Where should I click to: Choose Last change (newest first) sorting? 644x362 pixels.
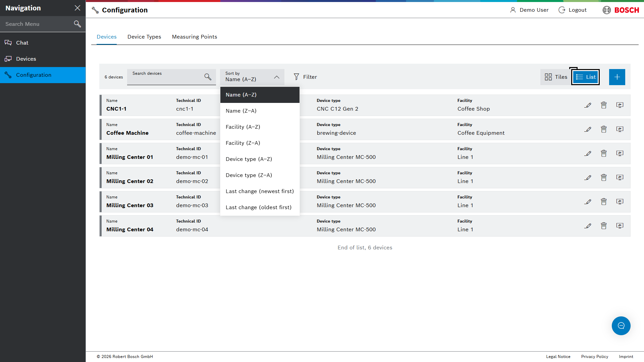pos(260,191)
